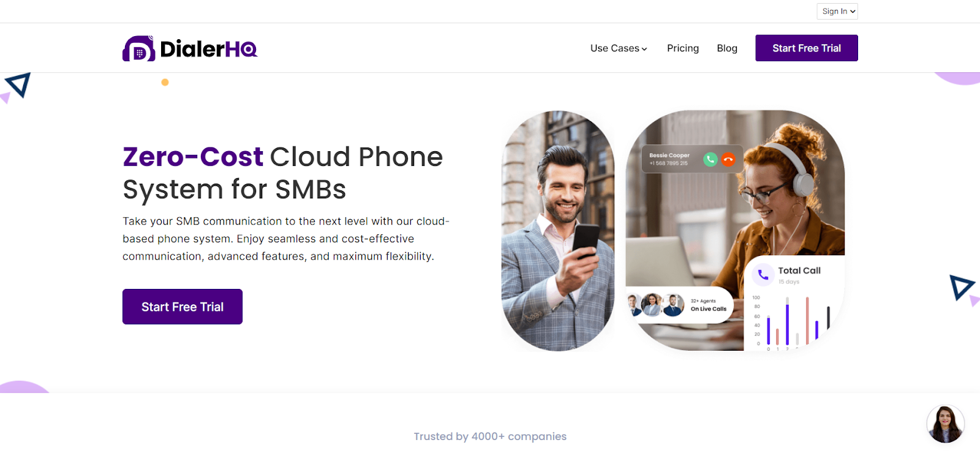Click the green accept call icon
Viewport: 980px width, 456px height.
[x=710, y=159]
